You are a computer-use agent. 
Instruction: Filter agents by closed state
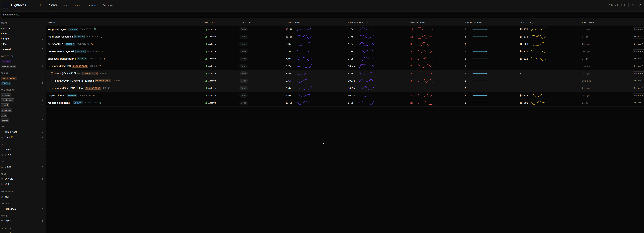[22, 49]
